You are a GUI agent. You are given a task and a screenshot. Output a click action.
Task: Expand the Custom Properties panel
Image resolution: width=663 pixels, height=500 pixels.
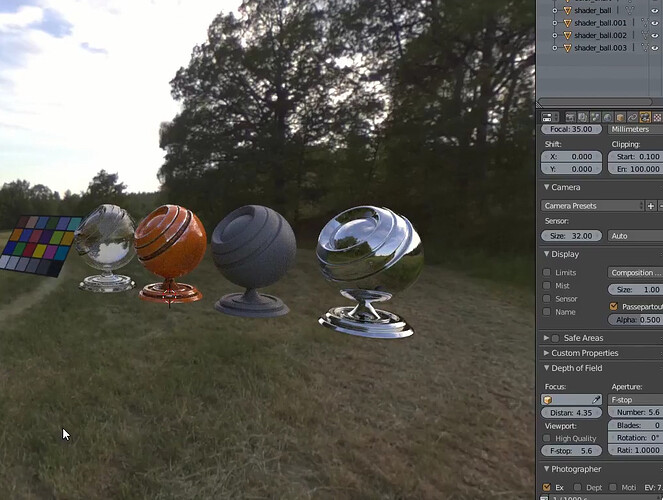click(x=546, y=352)
